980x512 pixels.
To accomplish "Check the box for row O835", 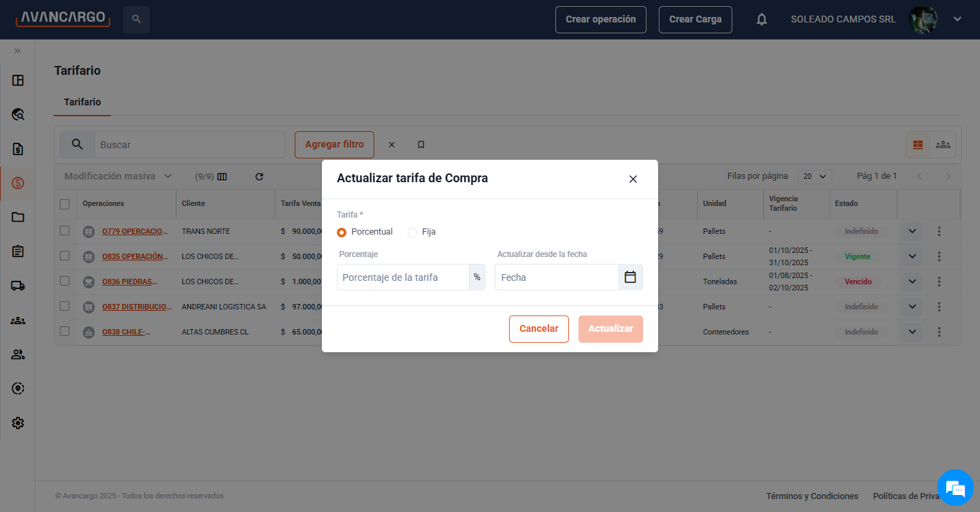I will pyautogui.click(x=65, y=256).
